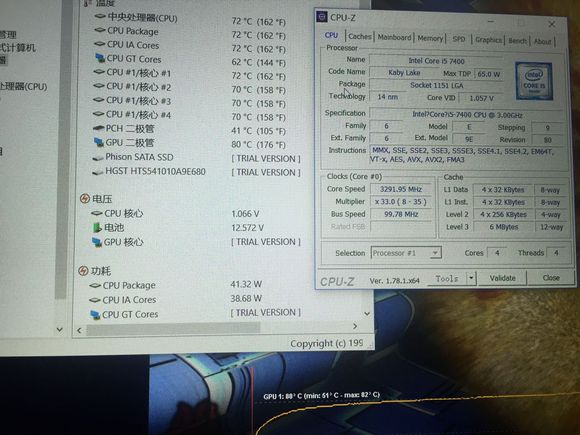The width and height of the screenshot is (580, 435).
Task: Select the CPU tab in CPU-Z
Action: 331,35
